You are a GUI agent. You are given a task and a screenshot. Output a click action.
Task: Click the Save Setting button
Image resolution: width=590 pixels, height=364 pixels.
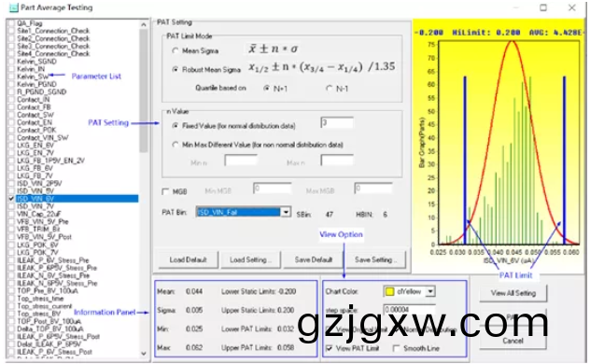[x=375, y=259]
